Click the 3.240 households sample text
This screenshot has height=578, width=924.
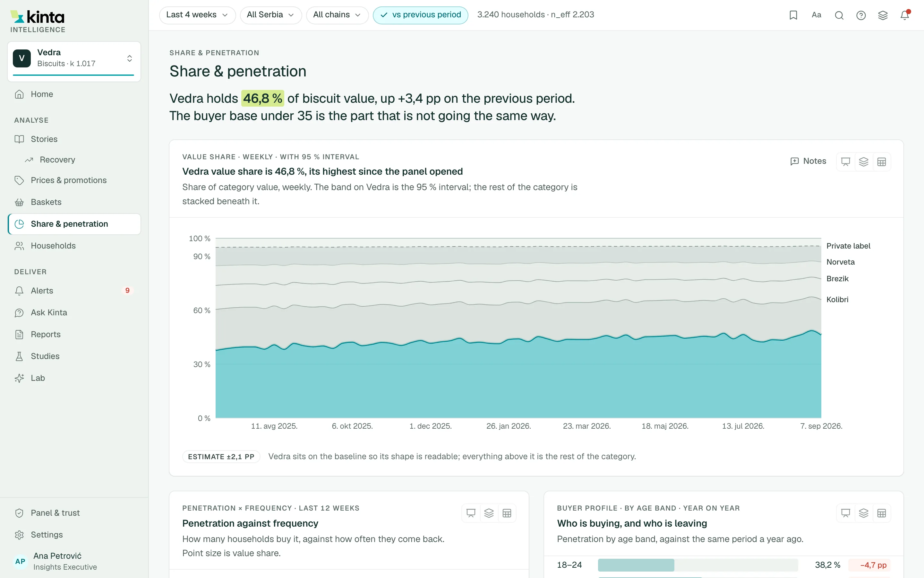click(535, 15)
